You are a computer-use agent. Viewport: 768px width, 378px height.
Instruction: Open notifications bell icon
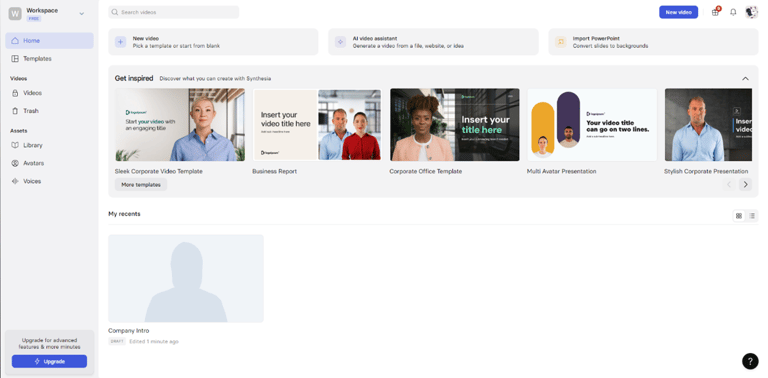tap(733, 12)
